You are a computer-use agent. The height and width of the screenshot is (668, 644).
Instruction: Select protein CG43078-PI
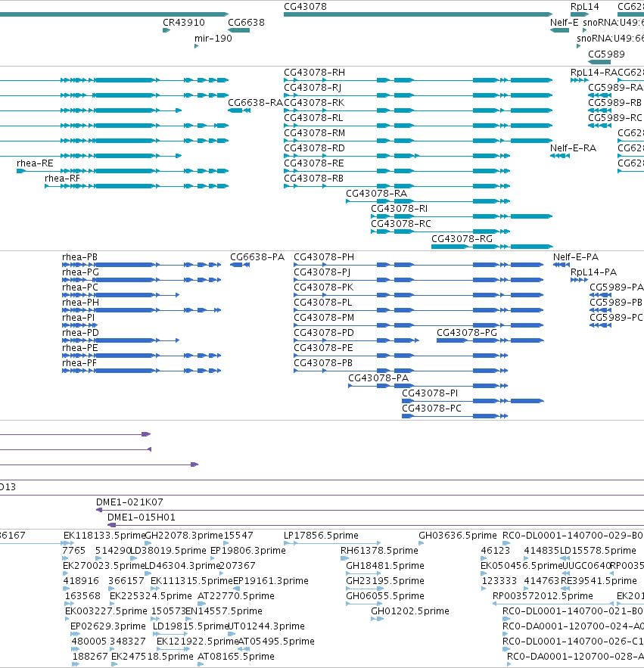point(430,393)
